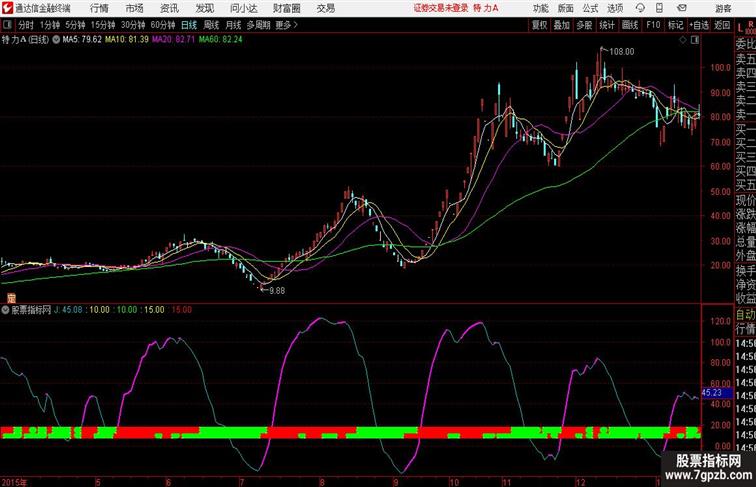Click the MA5: 79.62 label

[82, 40]
